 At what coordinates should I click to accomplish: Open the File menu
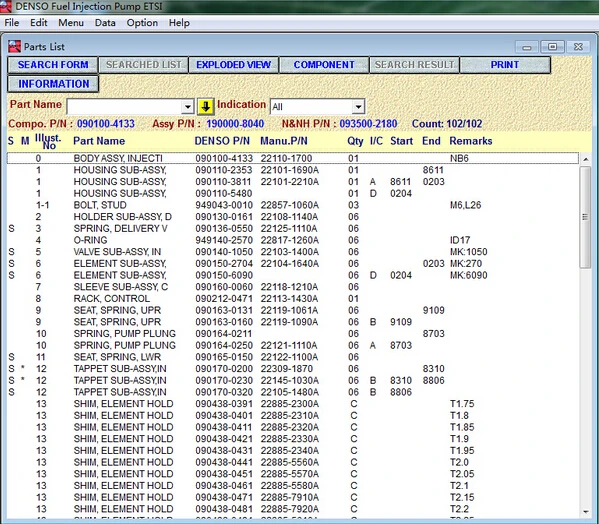[11, 23]
